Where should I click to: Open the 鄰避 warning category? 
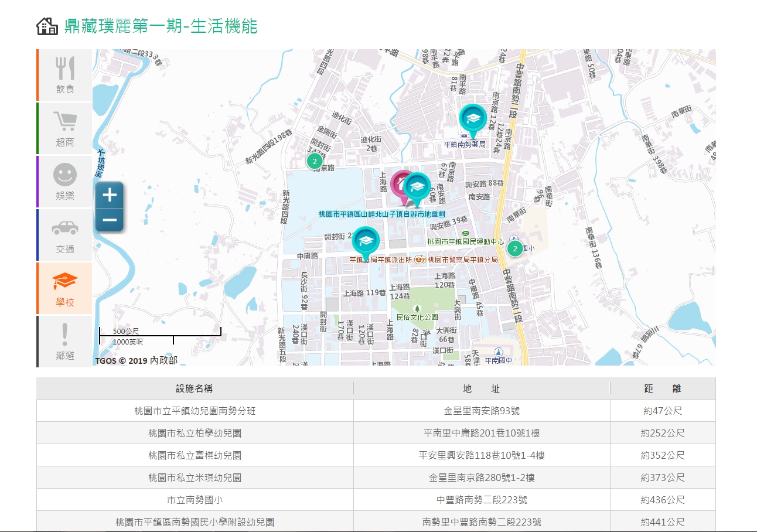(65, 341)
